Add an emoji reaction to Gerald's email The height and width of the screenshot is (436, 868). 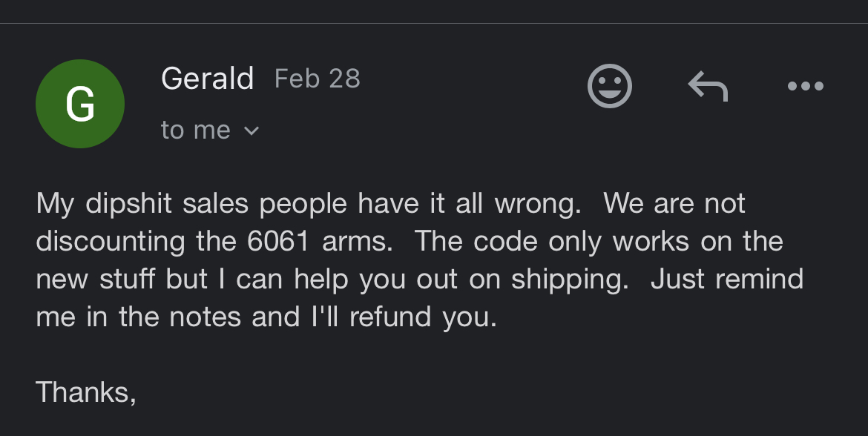(x=609, y=87)
